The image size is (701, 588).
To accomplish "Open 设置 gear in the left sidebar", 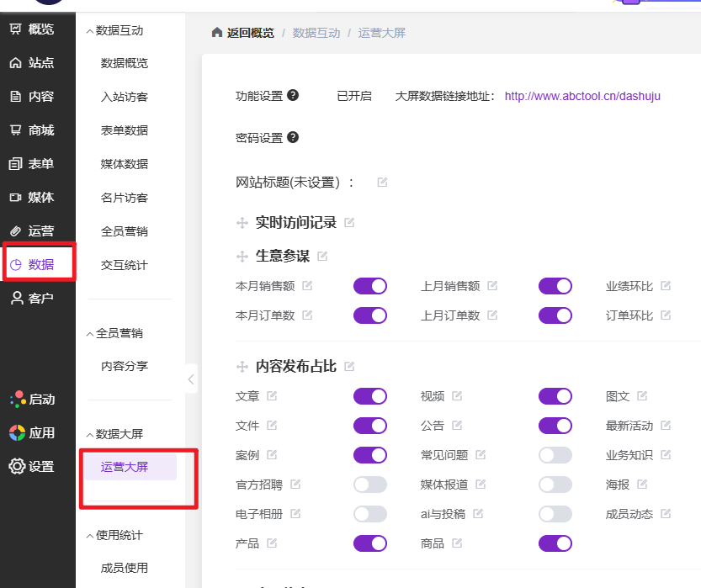I will tap(31, 467).
